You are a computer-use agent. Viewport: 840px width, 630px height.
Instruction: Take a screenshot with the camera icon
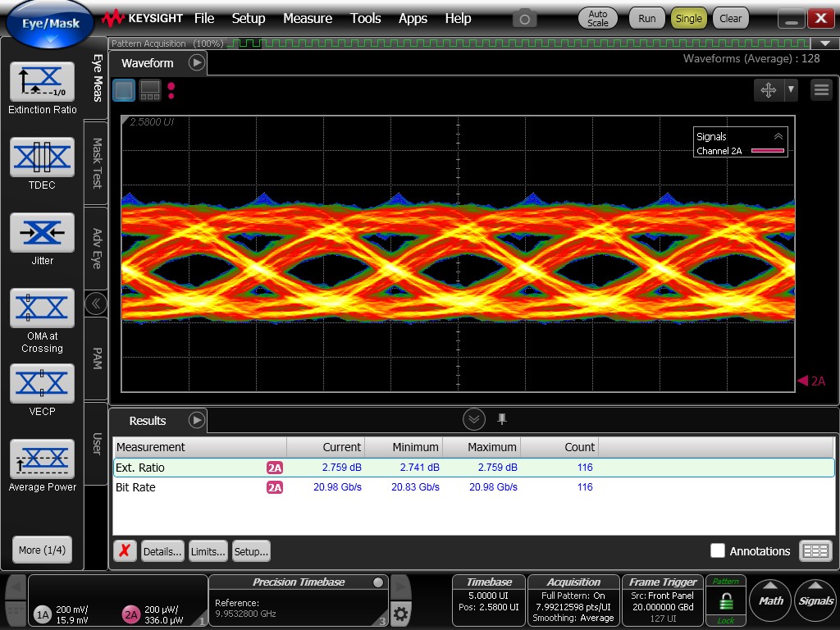[x=525, y=18]
